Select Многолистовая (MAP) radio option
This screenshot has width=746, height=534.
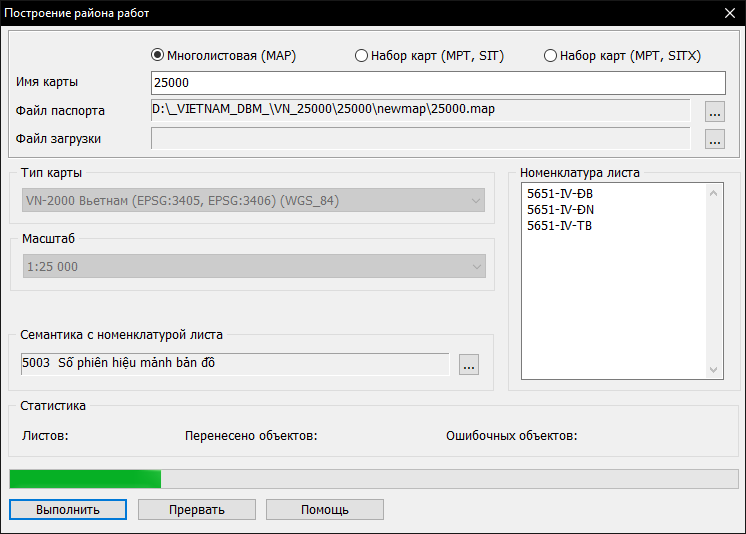[157, 56]
